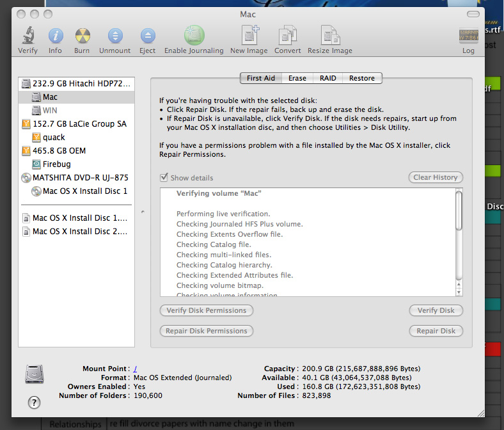Select Mac OS X Install Disc 1 image file
This screenshot has width=504, height=430.
pos(77,218)
